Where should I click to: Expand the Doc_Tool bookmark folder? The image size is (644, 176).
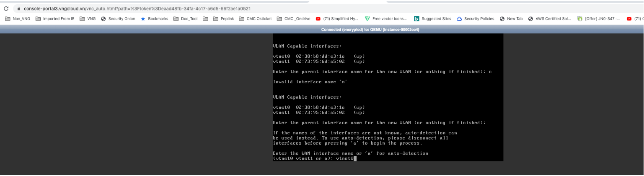[x=185, y=19]
